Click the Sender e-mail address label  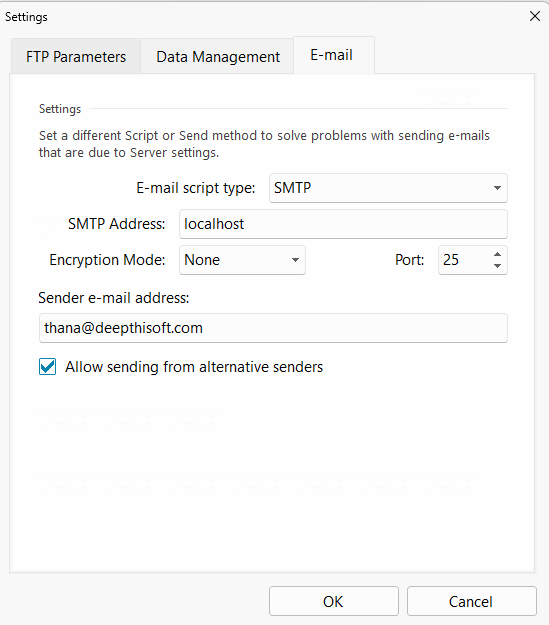coord(114,298)
